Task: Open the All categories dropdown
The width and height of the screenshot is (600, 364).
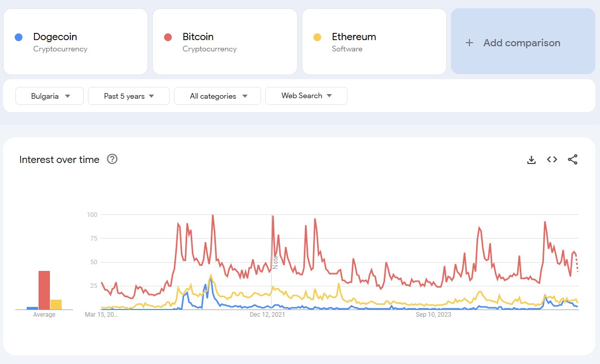Action: pos(217,96)
